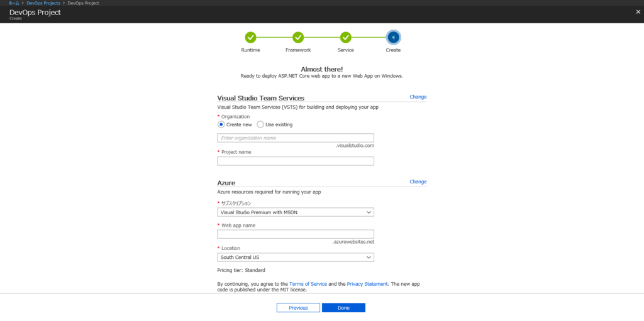Click the Framework step label

(298, 50)
